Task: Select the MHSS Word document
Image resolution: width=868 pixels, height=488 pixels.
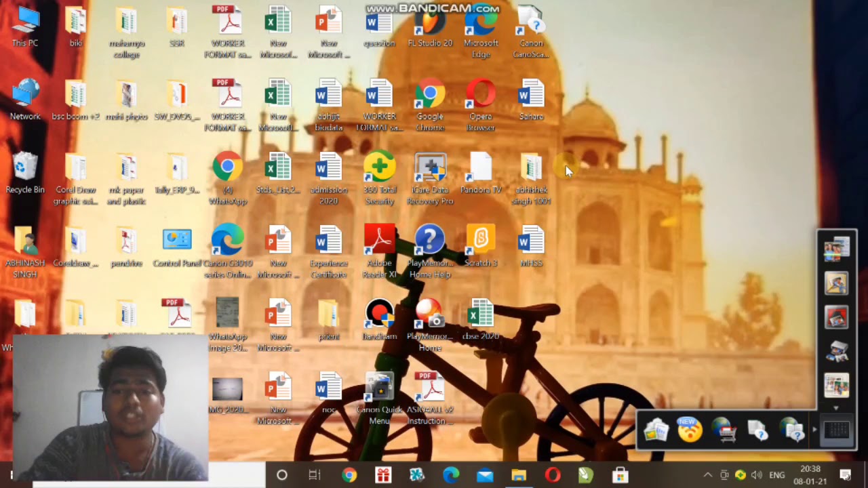Action: click(x=531, y=247)
